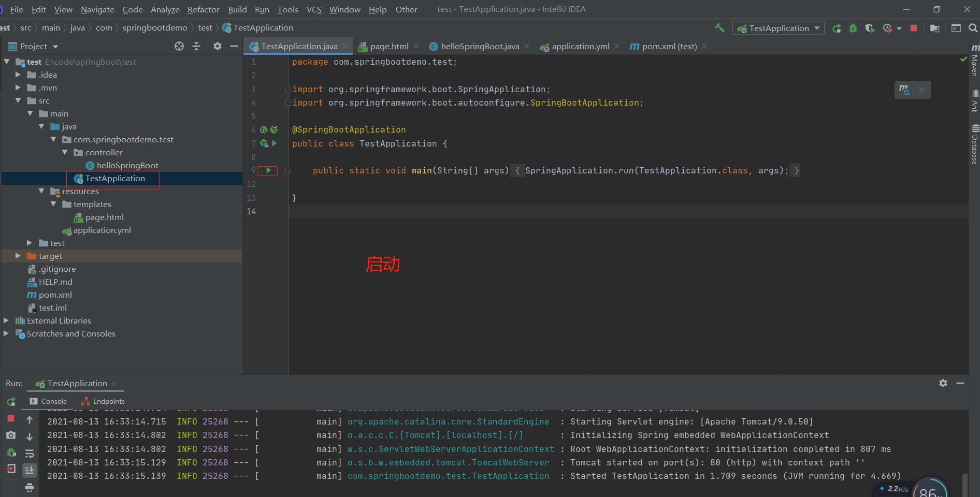Screen dimensions: 980x497
Task: Dismiss the Maven changes floating notification
Action: tap(921, 90)
